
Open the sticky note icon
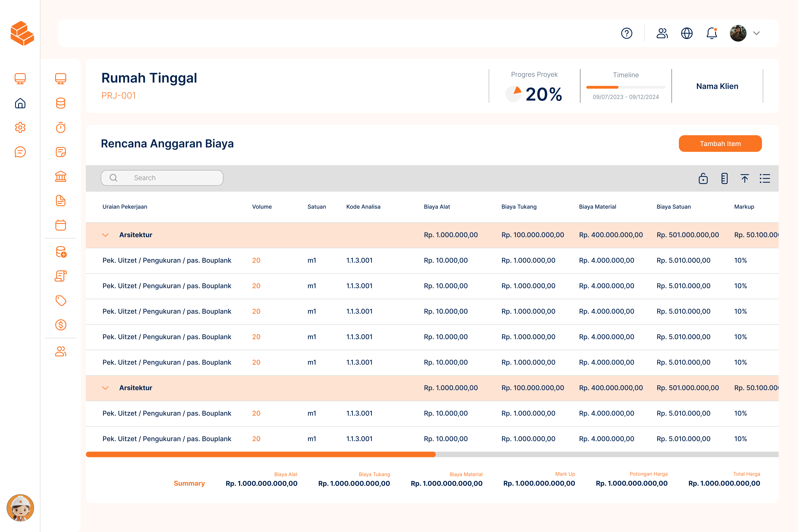click(61, 152)
